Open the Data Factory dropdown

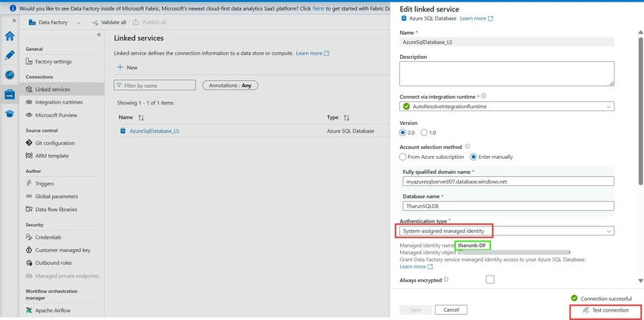click(55, 23)
